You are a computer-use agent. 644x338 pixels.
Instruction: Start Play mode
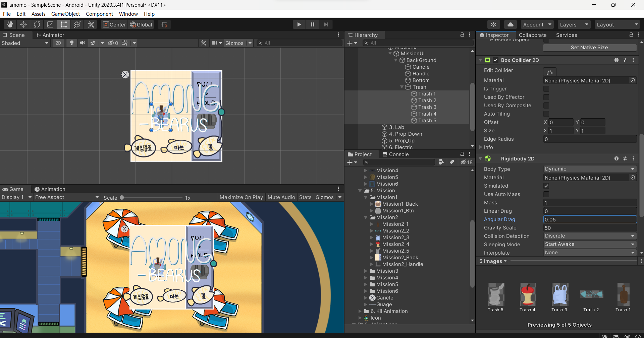tap(299, 24)
